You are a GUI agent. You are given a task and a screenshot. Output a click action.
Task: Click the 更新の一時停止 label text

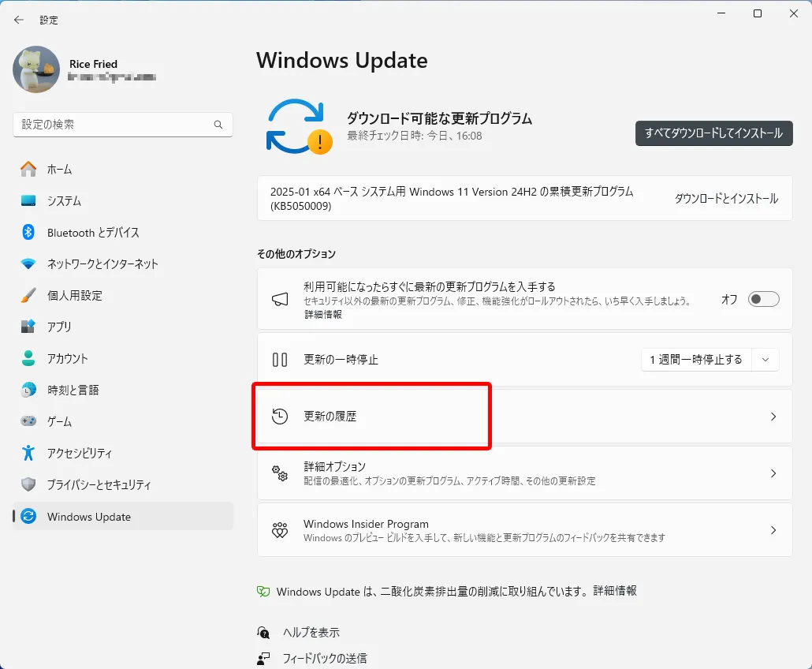click(341, 360)
